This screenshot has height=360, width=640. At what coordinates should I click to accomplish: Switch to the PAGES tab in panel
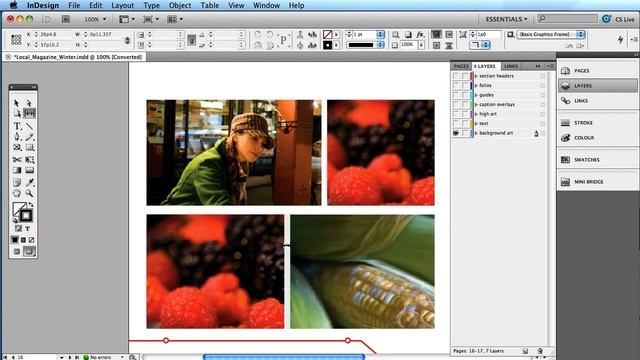461,66
